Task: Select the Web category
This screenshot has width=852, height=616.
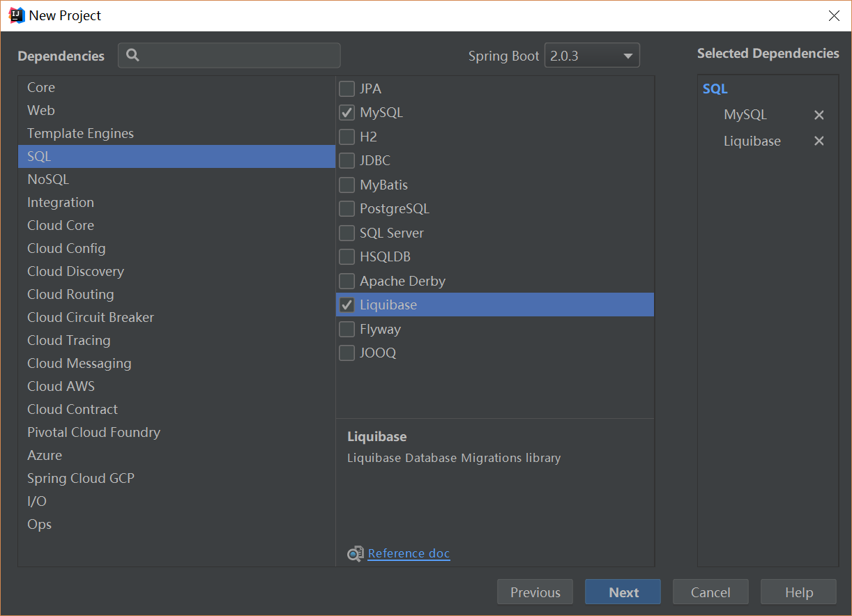Action: [41, 110]
